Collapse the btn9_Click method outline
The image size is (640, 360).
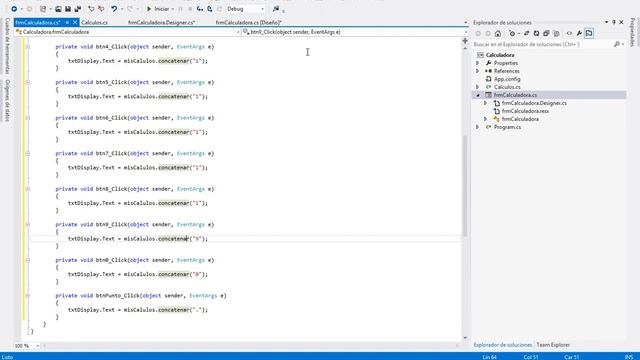click(28, 224)
